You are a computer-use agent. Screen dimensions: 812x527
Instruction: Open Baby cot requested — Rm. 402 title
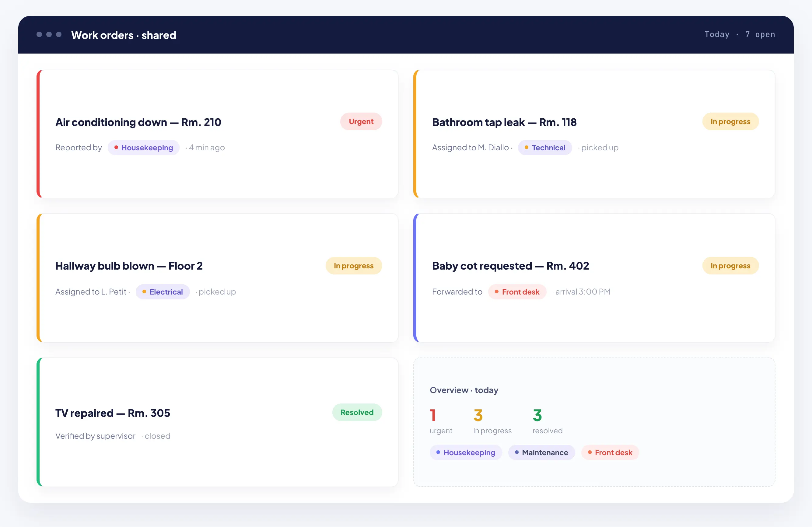[510, 266]
